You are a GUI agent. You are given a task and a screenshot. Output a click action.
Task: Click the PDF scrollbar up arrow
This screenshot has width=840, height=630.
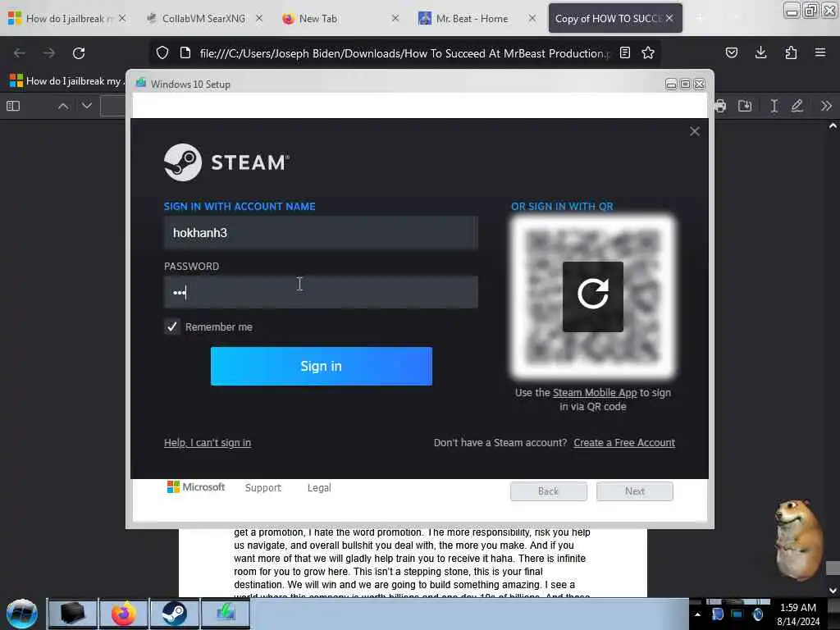click(x=833, y=126)
